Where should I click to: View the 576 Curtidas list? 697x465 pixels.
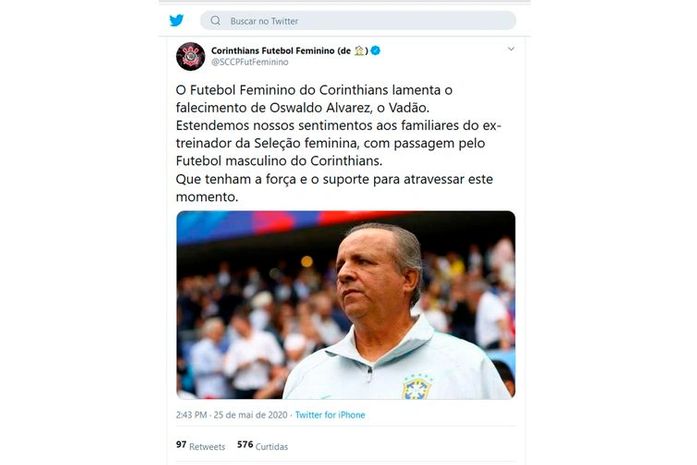click(x=263, y=445)
